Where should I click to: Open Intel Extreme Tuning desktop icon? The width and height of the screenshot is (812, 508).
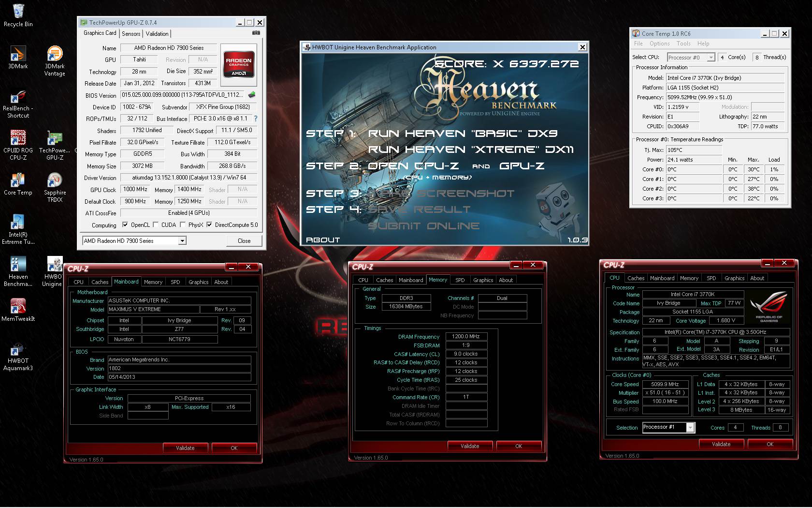18,229
